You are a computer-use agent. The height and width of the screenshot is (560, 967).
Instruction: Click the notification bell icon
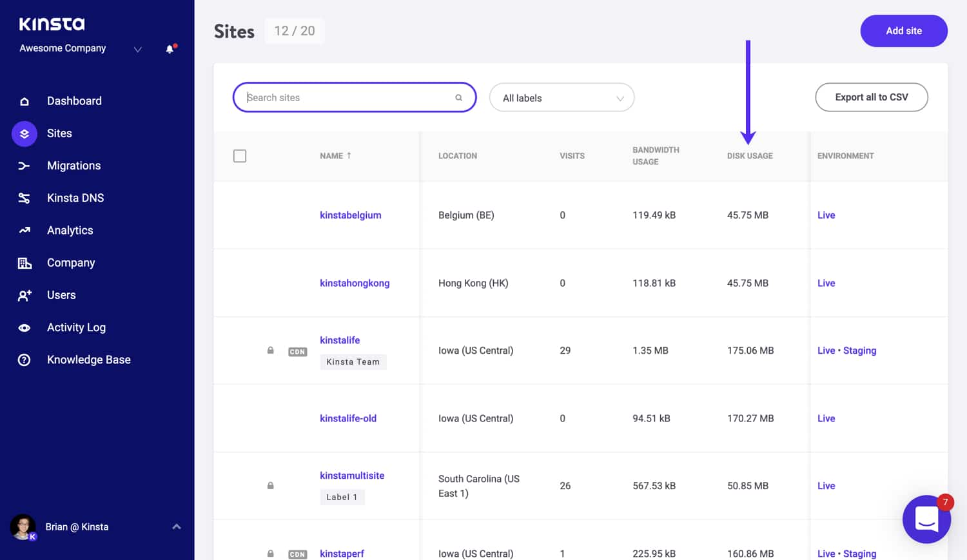170,48
